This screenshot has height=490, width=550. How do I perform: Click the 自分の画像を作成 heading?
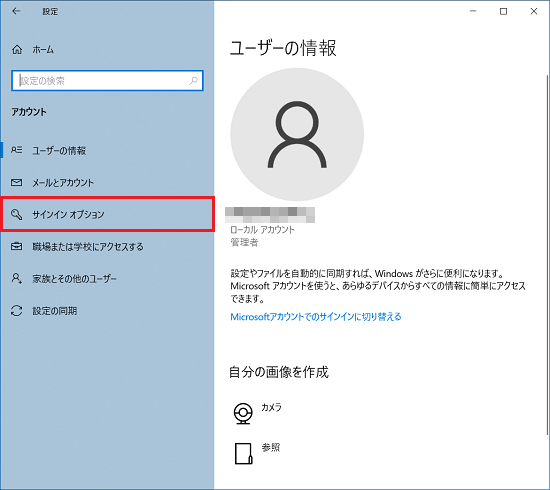pos(279,372)
